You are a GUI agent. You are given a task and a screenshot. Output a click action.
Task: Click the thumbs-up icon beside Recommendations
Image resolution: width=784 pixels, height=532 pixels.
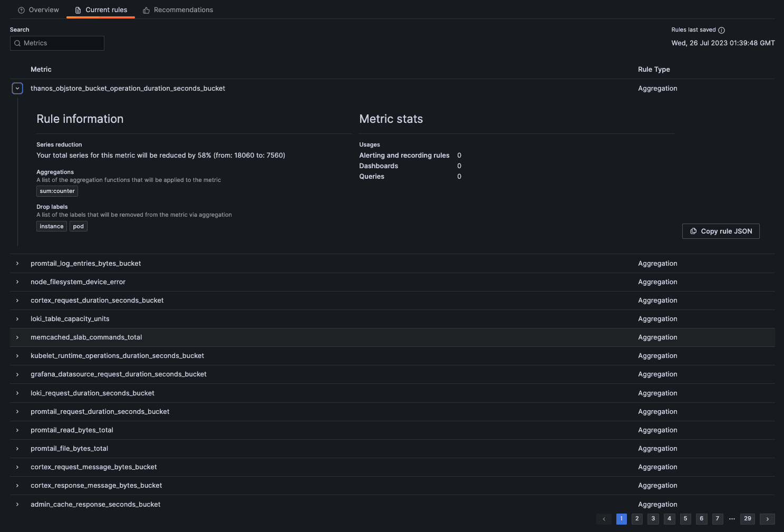tap(146, 9)
